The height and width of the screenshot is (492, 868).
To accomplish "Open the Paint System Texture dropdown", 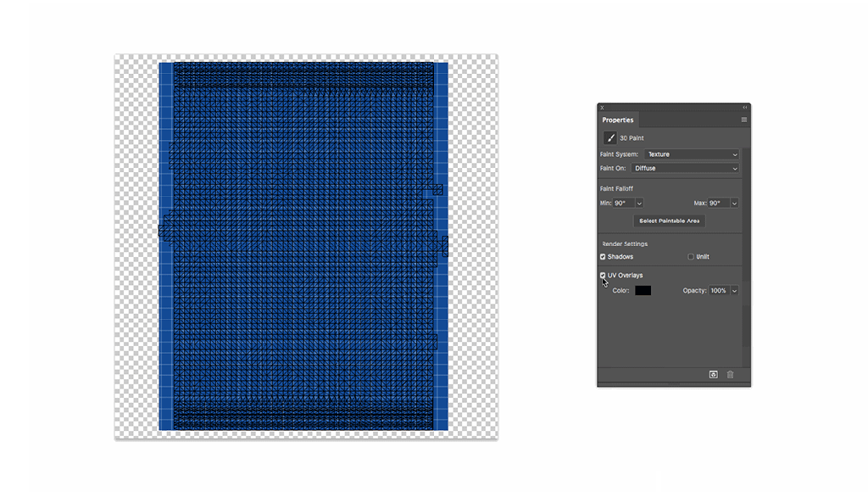I will coord(691,154).
